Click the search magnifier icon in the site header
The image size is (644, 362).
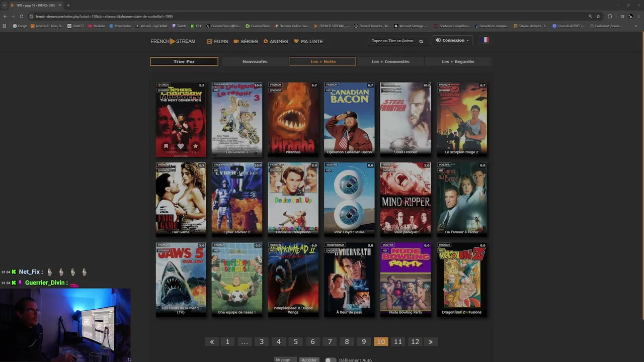[x=421, y=41]
